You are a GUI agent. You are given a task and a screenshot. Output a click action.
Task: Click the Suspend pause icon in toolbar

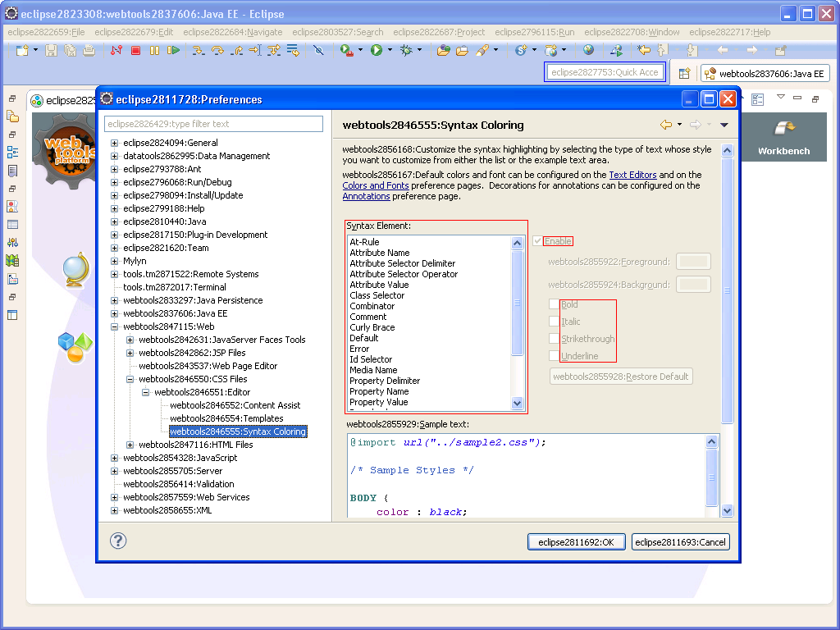[x=154, y=50]
